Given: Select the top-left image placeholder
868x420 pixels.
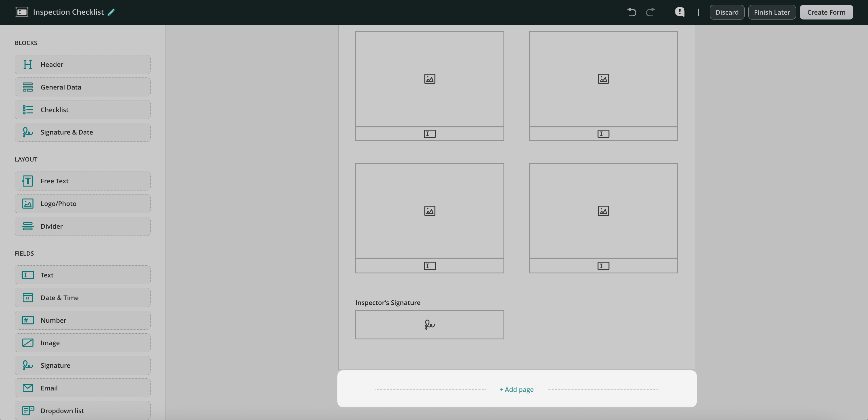Looking at the screenshot, I should click(430, 79).
